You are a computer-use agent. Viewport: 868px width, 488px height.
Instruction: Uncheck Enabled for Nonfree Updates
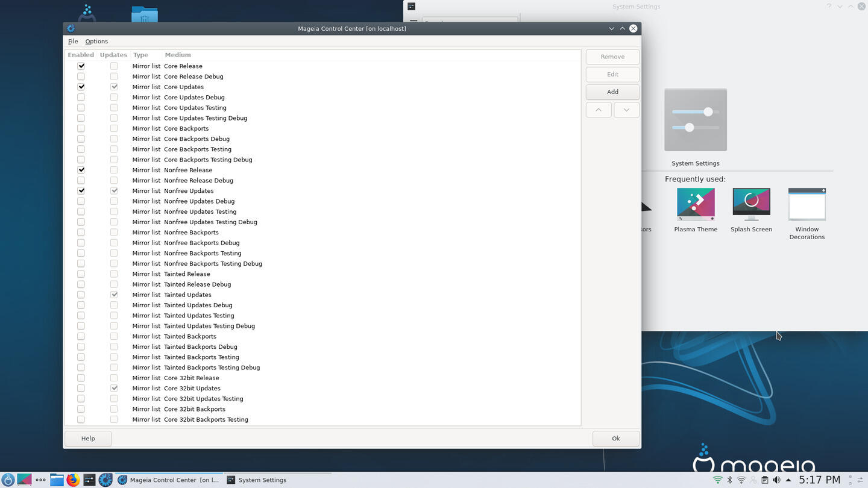pos(81,191)
